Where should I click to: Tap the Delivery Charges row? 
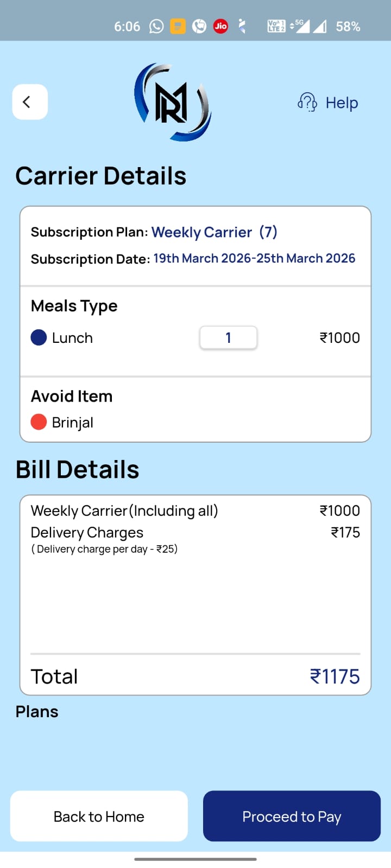click(x=87, y=532)
